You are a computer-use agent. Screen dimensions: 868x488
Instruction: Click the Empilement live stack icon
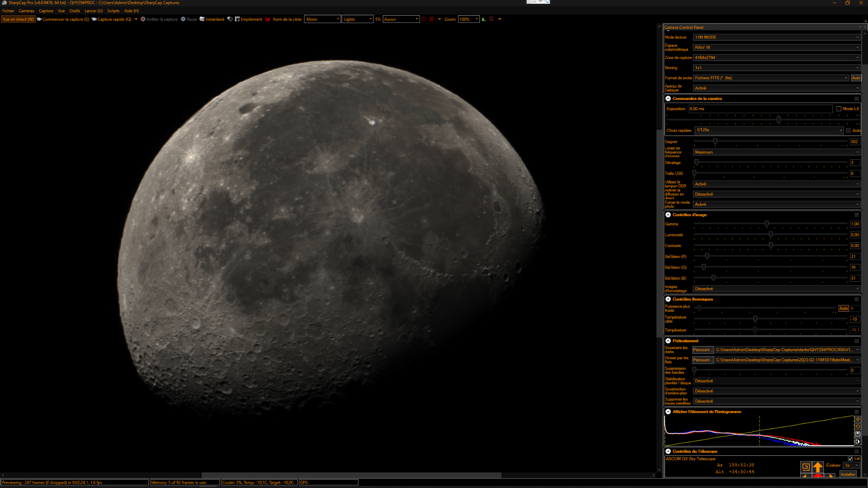(237, 19)
